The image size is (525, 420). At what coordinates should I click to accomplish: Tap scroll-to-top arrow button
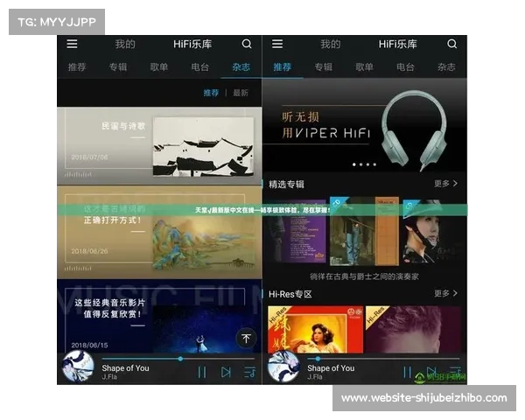[x=246, y=339]
